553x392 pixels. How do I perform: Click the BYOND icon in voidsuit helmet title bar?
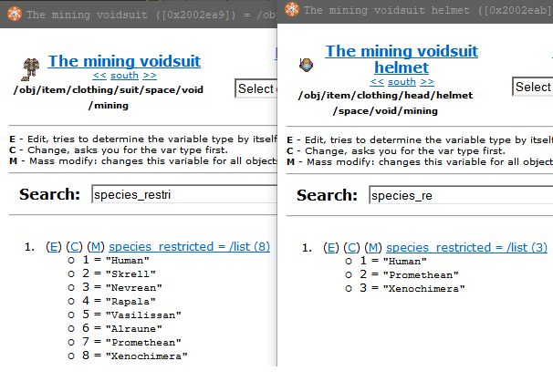click(292, 9)
